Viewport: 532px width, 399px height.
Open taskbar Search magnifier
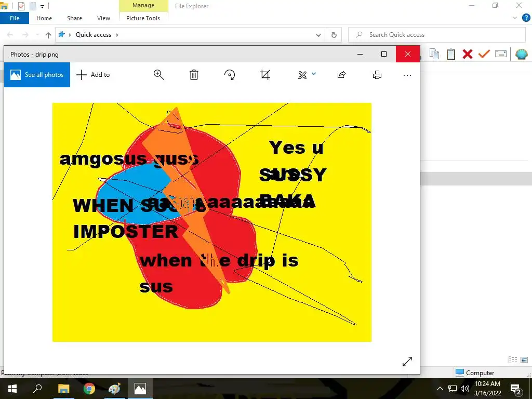(37, 389)
